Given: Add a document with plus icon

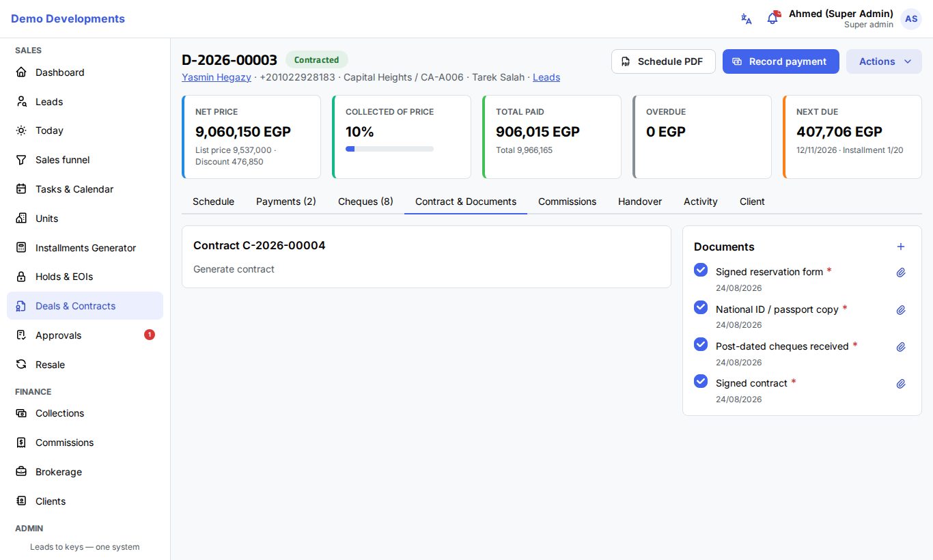Looking at the screenshot, I should point(901,247).
